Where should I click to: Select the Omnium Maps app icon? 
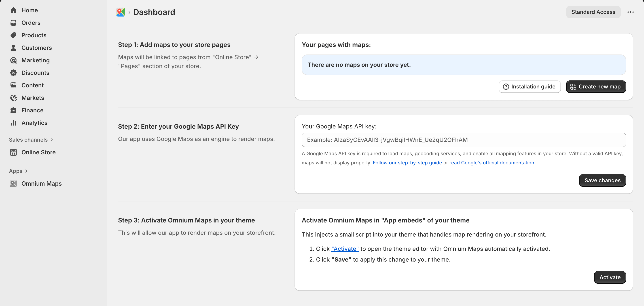pyautogui.click(x=14, y=183)
